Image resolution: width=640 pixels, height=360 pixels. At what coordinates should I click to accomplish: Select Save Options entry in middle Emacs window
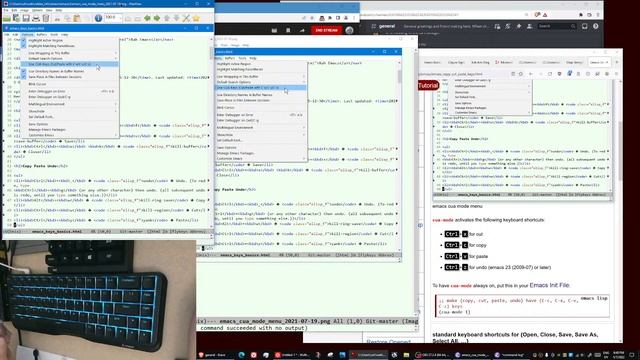point(227,148)
